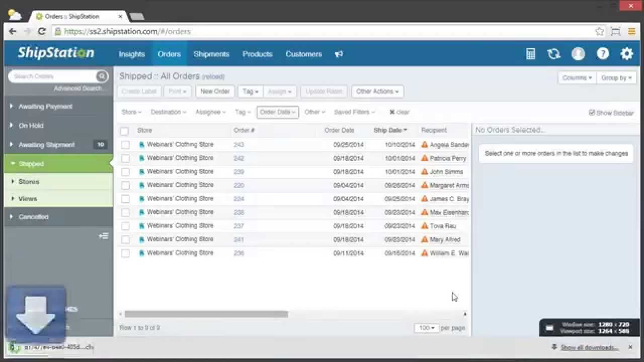Go to the Orders tab
The height and width of the screenshot is (362, 644).
coord(169,54)
